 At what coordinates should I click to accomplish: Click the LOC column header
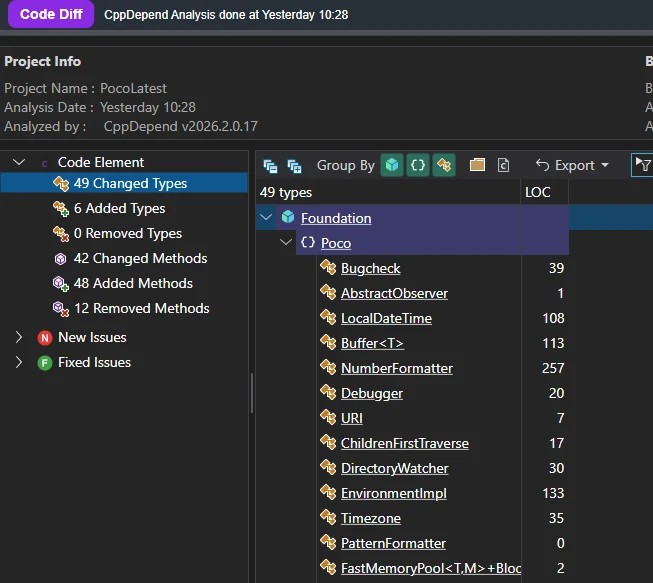coord(544,192)
